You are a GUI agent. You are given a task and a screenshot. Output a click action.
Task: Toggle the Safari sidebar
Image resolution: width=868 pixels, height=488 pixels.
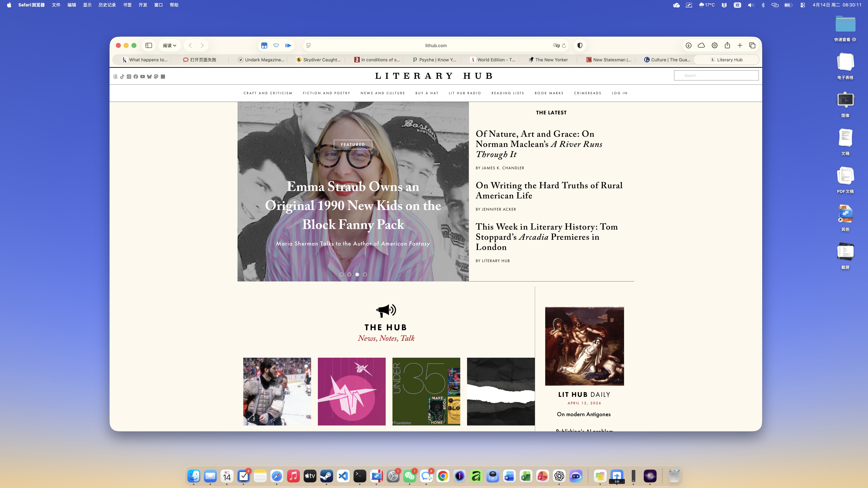(149, 45)
